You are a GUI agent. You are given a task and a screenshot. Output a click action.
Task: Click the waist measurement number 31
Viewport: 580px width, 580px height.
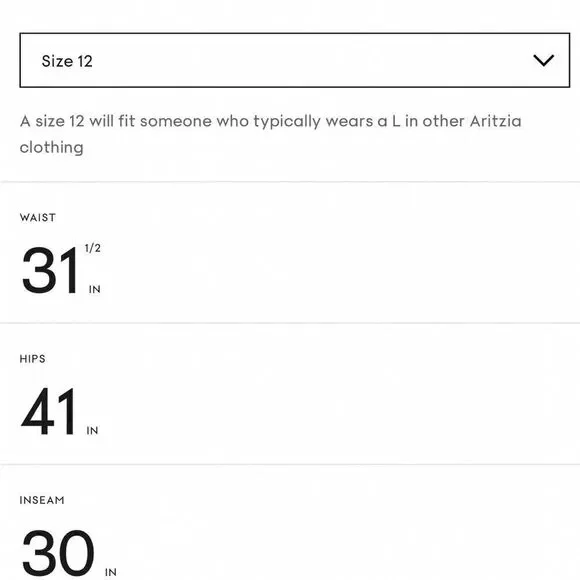pos(50,270)
